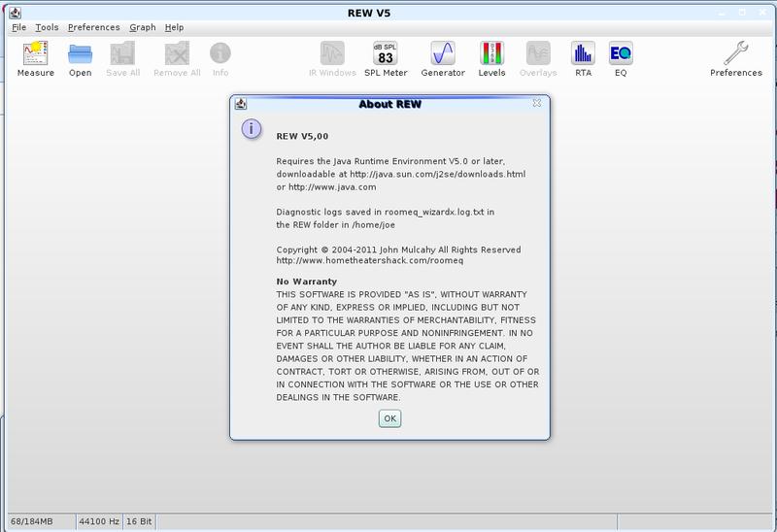Click the java.sun.com downloads URL text

(x=438, y=175)
